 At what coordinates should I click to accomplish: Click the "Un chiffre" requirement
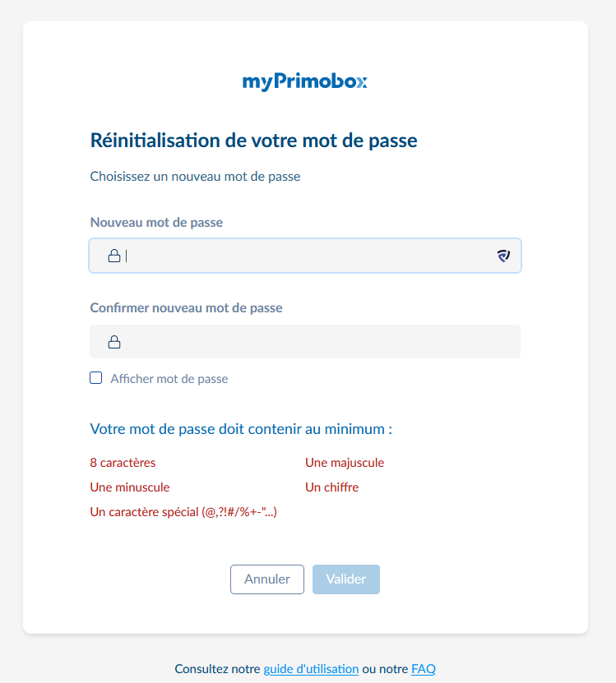[332, 487]
